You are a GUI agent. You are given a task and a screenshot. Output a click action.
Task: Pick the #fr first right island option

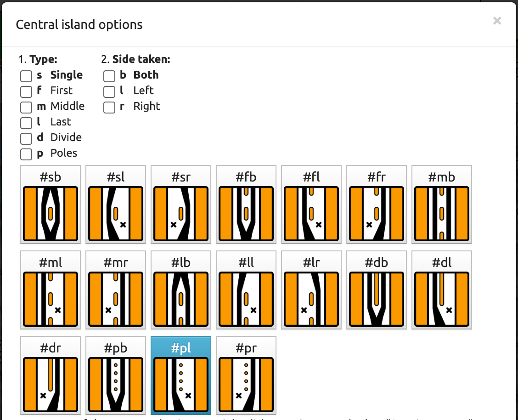(x=377, y=204)
